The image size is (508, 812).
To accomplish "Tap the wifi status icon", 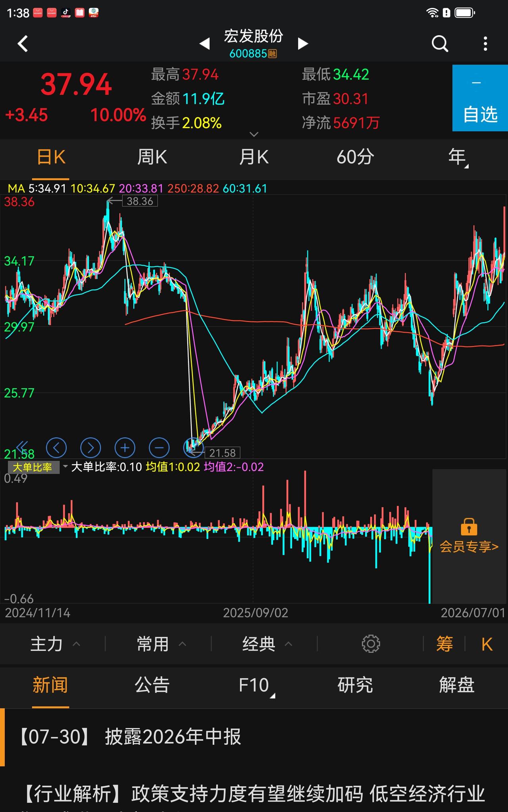I will click(432, 13).
